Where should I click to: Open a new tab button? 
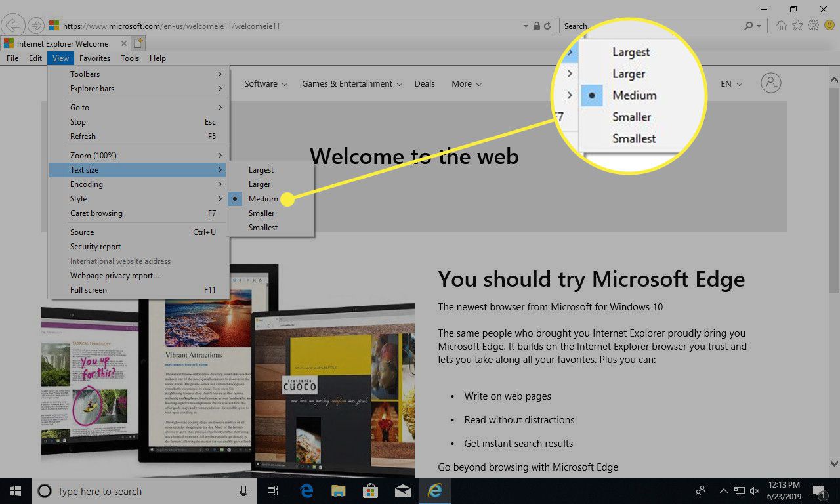(x=138, y=43)
